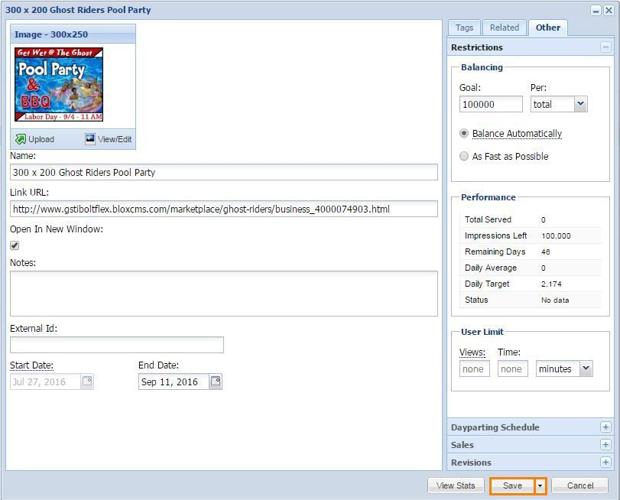Screen dimensions: 620x500
Task: Switch to the Related tab
Action: [x=504, y=28]
